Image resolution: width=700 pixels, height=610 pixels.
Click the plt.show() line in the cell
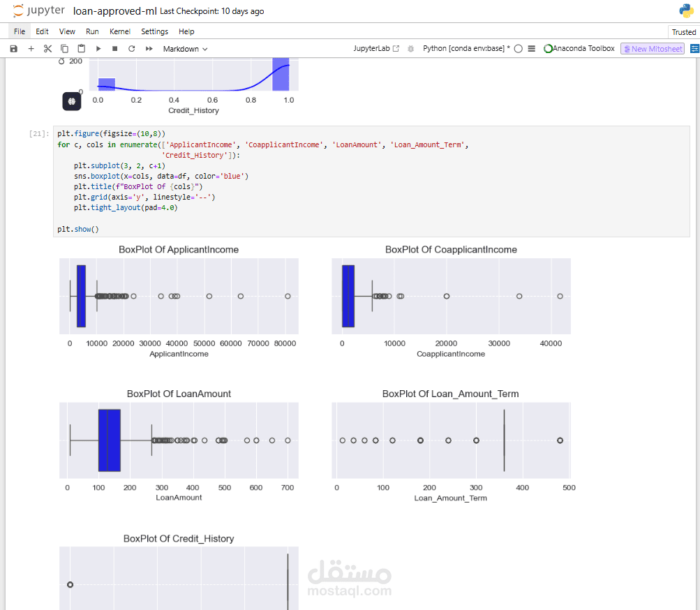[78, 229]
